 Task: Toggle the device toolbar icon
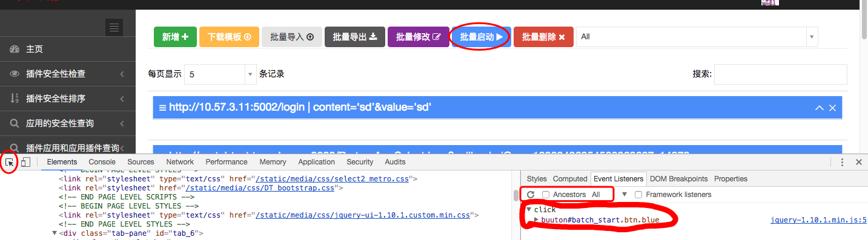tap(25, 162)
